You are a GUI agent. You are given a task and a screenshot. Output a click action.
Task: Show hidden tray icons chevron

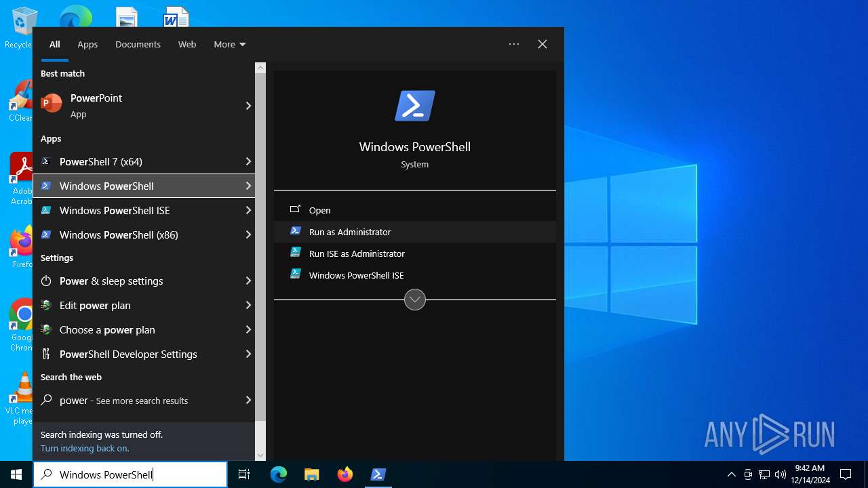tap(731, 474)
